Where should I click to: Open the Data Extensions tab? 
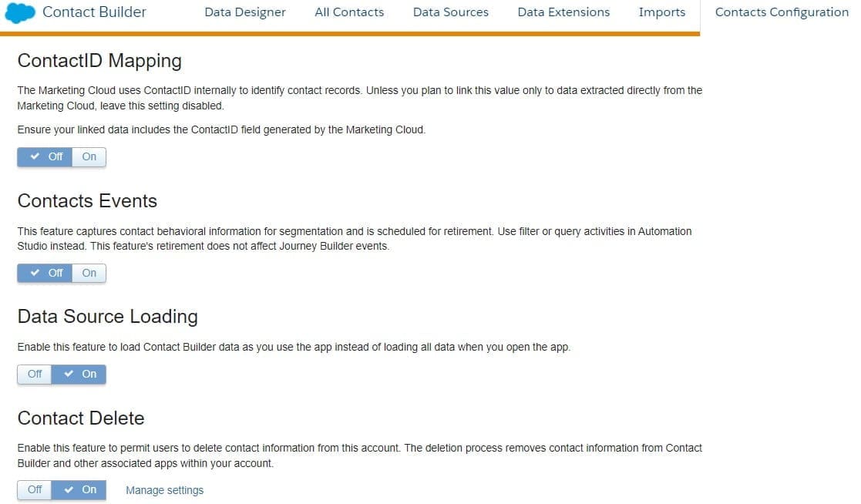(x=563, y=12)
